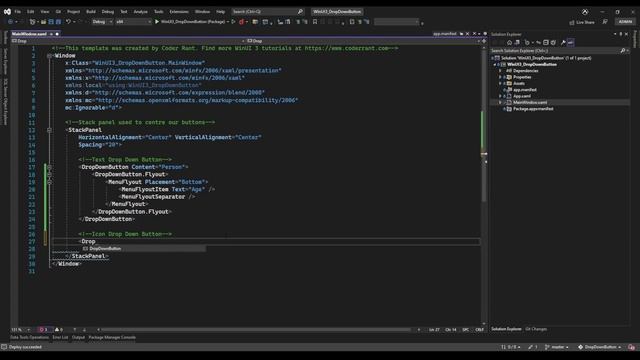Click Sync with Active Document icon
Viewport: 640px width, 360px height.
[x=538, y=42]
